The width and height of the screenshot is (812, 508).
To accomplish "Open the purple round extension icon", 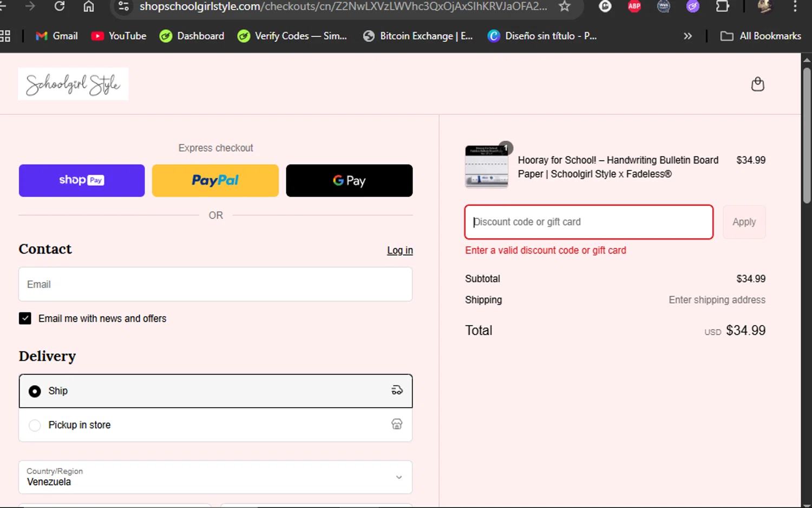I will 693,6.
